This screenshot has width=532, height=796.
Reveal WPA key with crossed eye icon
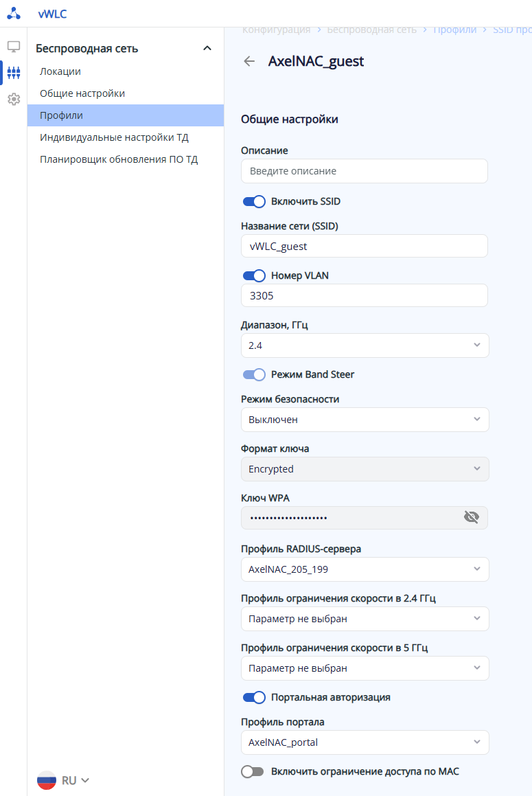[x=471, y=517]
